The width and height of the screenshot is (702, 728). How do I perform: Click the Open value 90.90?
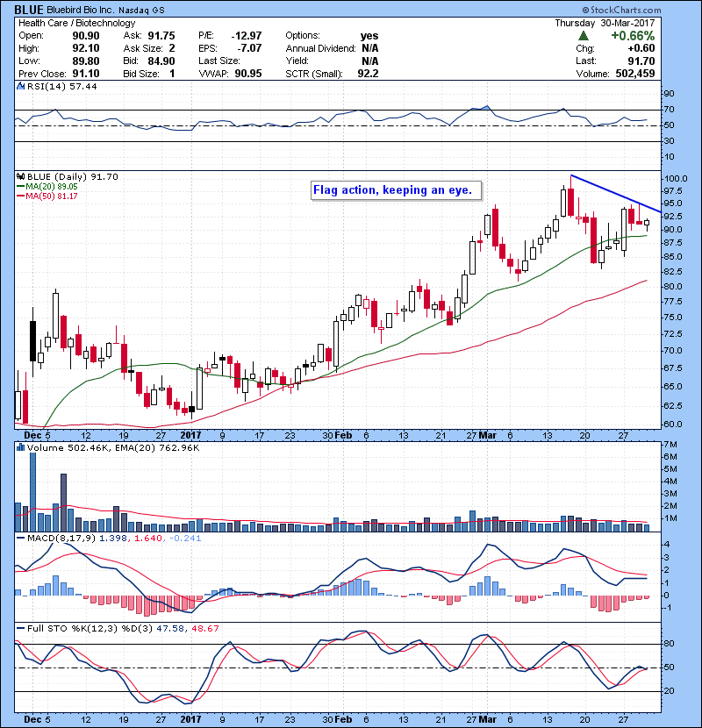point(86,36)
